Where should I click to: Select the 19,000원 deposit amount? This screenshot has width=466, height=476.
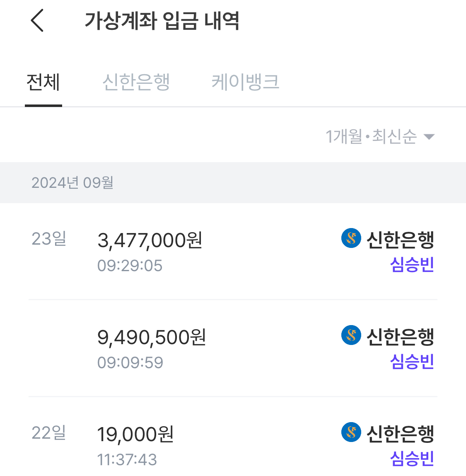[x=135, y=435]
